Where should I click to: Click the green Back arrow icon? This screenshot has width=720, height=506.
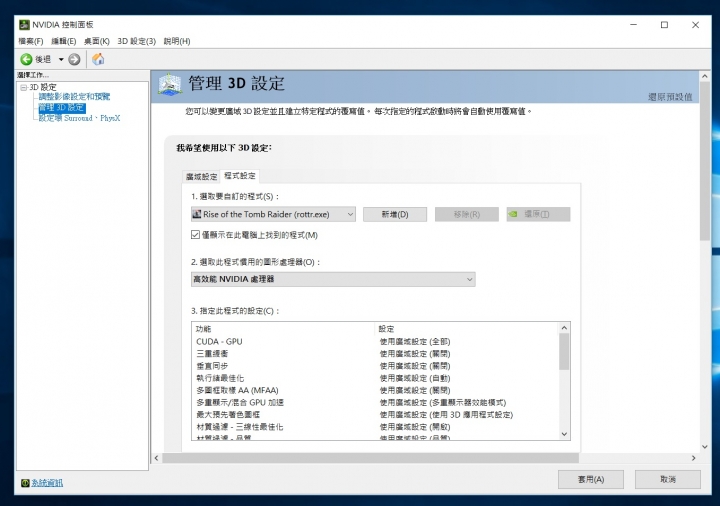tap(26, 59)
